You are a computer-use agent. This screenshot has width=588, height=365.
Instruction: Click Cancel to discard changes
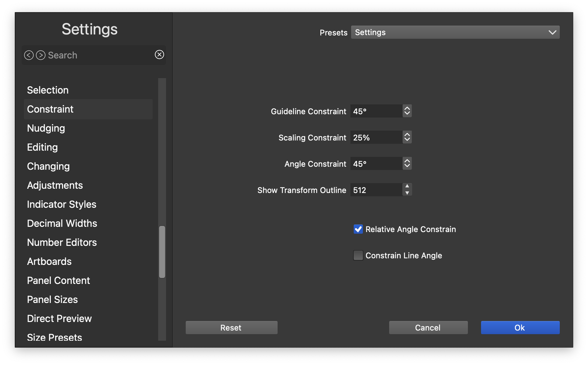(428, 328)
